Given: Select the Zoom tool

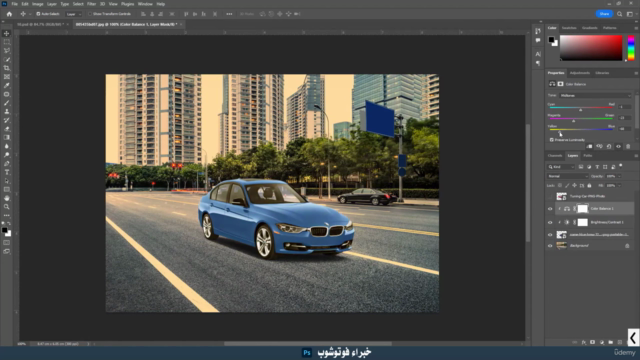Looking at the screenshot, I should pos(7,207).
